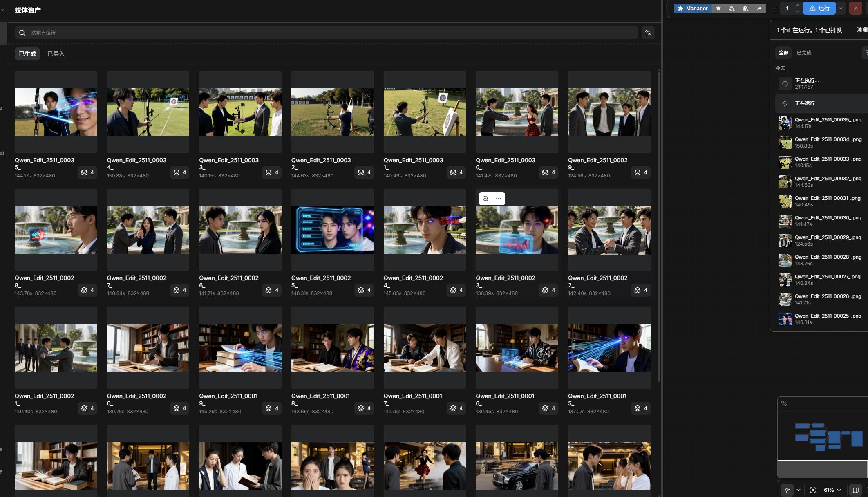Click the share arrow icon in top toolbar
868x497 pixels.
pyautogui.click(x=759, y=8)
